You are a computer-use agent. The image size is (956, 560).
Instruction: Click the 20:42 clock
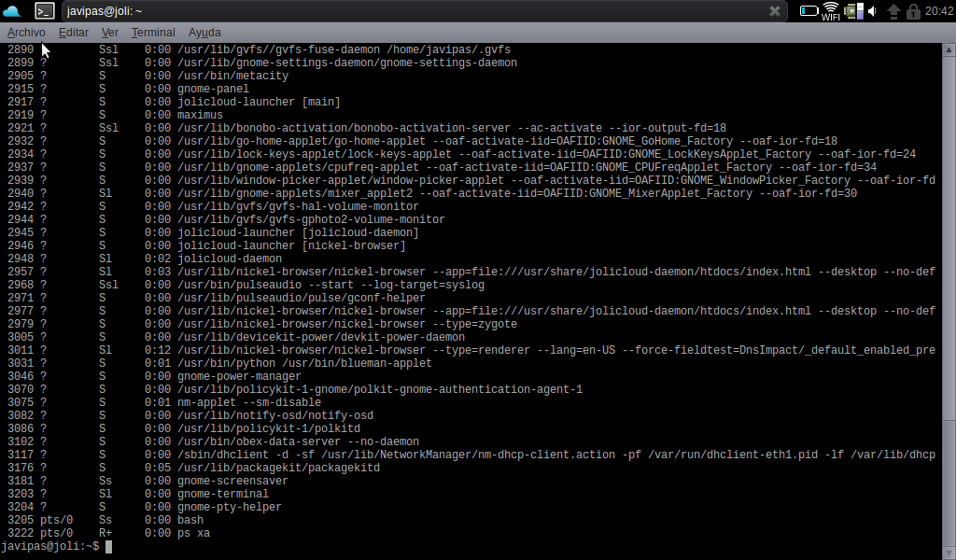click(939, 11)
